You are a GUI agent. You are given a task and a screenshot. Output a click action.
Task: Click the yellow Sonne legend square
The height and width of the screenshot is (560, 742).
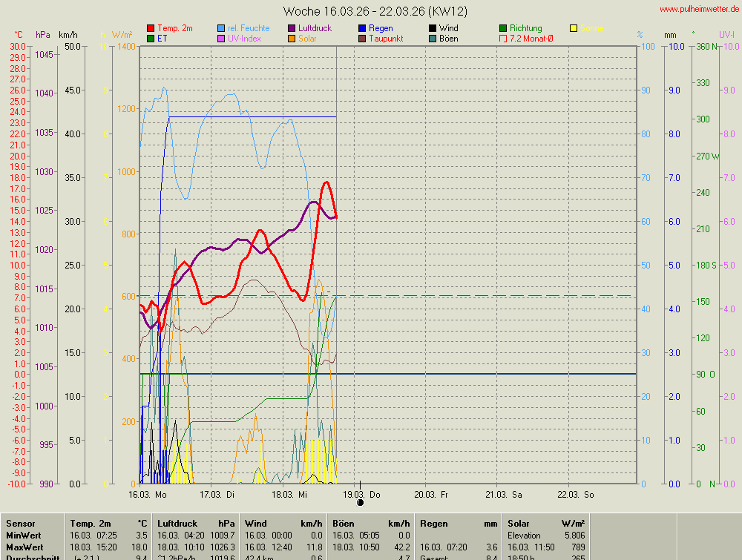coord(574,28)
